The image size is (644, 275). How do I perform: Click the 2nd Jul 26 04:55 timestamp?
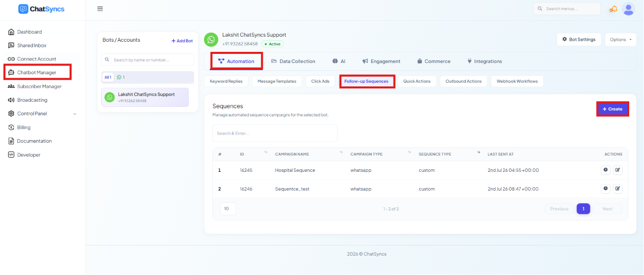click(513, 170)
